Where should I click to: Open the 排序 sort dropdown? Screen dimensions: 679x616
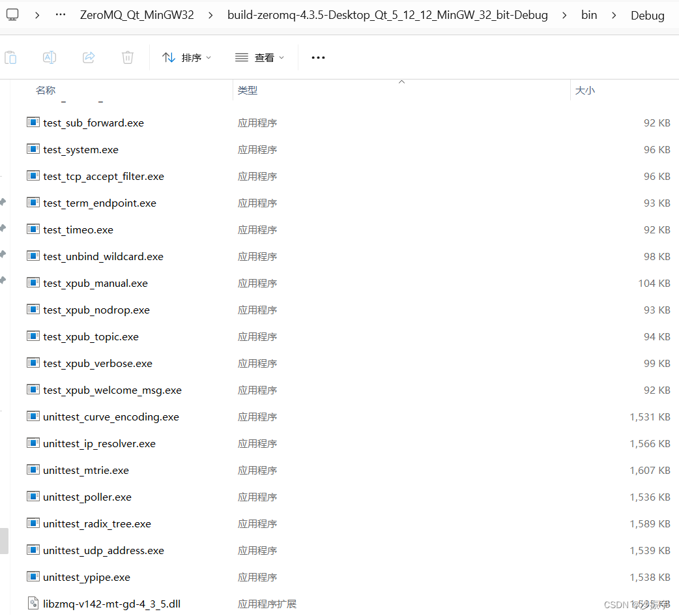[187, 57]
